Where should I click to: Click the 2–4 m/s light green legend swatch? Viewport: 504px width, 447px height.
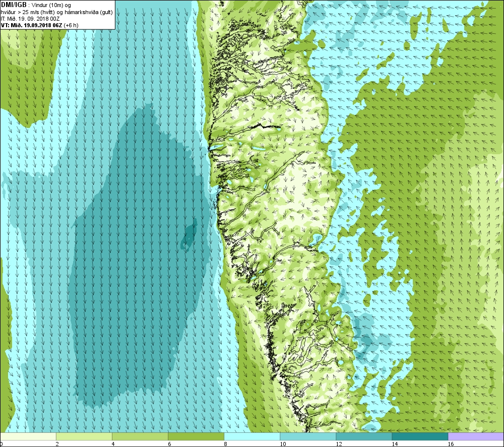[x=84, y=436]
